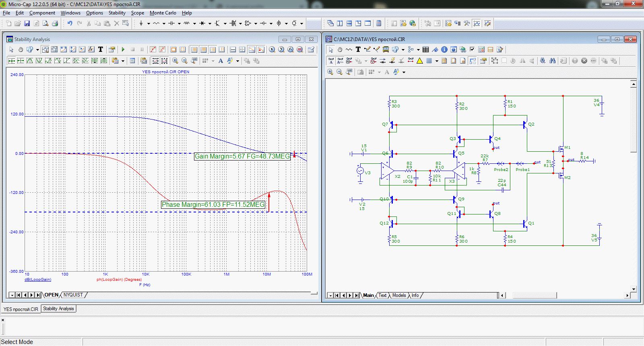Toggle the checkmark box in schematic toolbar

[x=472, y=49]
